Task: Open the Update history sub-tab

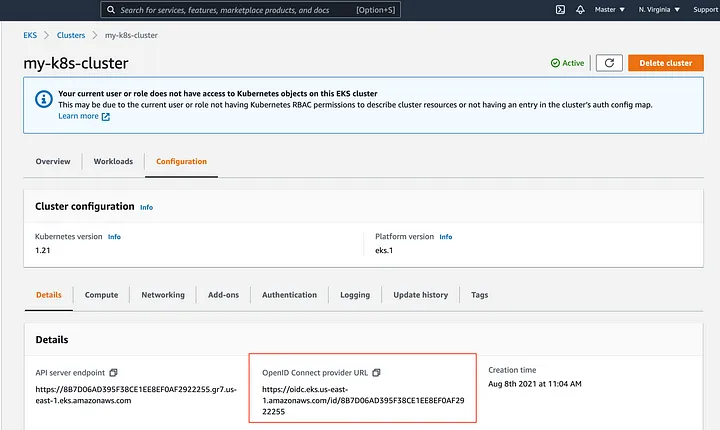Action: click(421, 295)
